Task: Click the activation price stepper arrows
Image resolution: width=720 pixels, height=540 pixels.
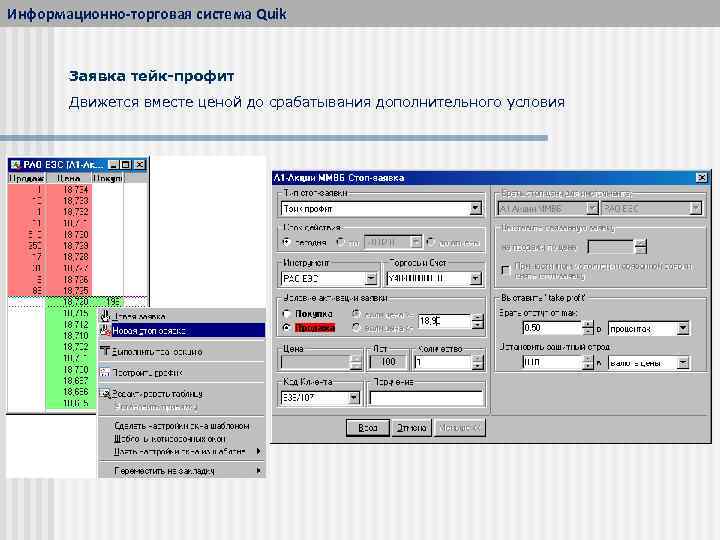Action: pyautogui.click(x=478, y=321)
